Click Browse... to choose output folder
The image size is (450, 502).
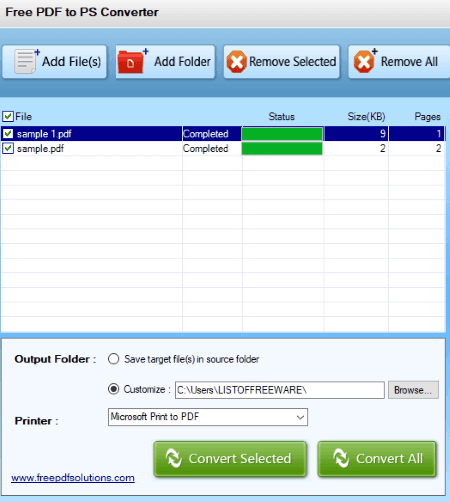413,390
